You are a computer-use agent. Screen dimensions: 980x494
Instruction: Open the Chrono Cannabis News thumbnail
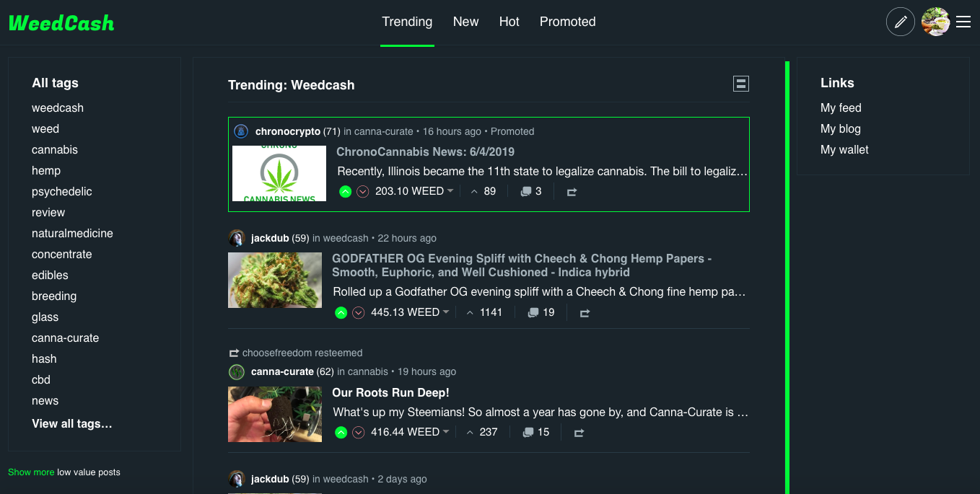coord(279,173)
